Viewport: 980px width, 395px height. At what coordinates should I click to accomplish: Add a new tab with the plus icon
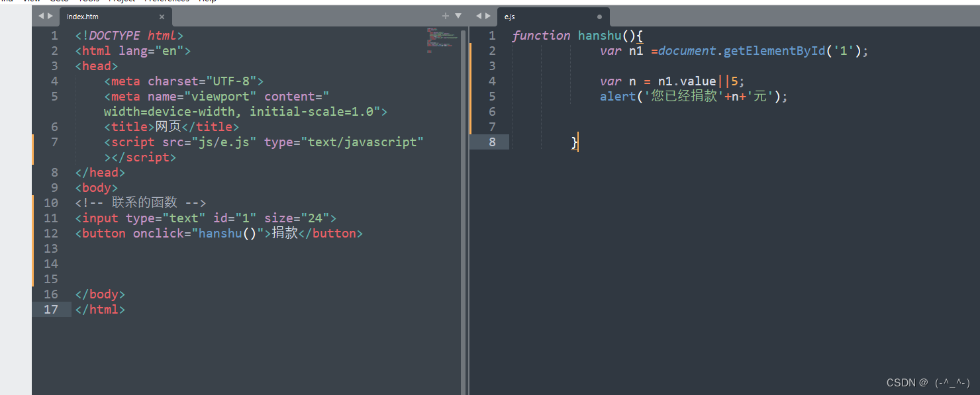tap(446, 16)
